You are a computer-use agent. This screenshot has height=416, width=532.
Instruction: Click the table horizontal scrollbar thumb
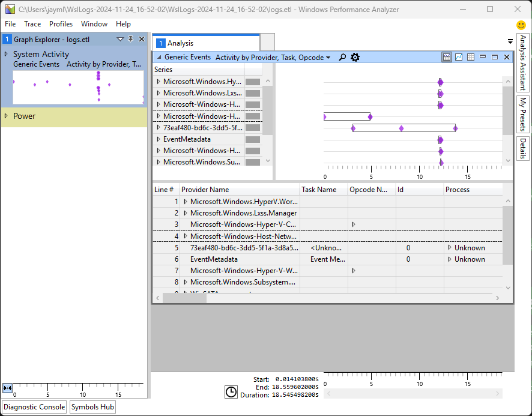coord(184,298)
